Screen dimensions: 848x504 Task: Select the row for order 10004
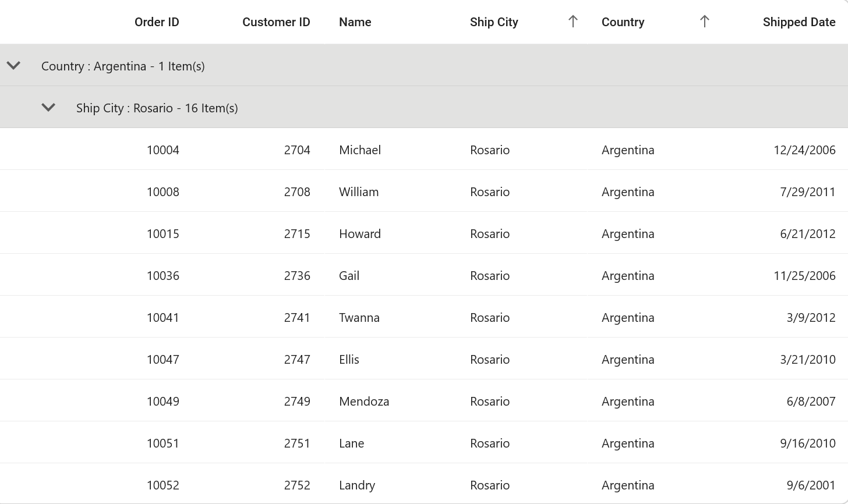[x=163, y=150]
